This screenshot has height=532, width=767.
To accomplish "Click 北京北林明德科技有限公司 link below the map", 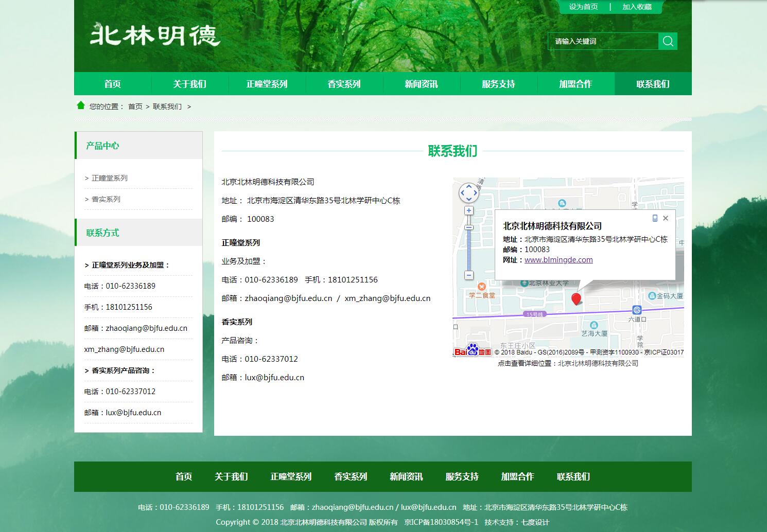I will click(598, 363).
